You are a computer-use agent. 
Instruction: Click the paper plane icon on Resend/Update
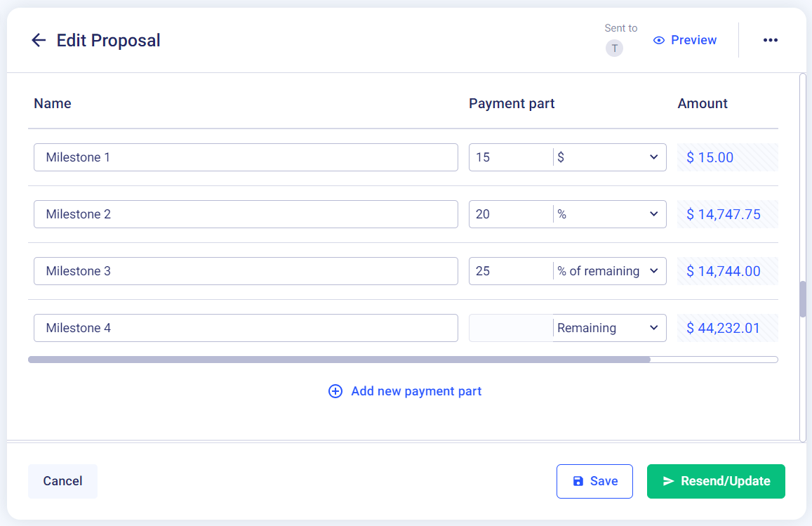(x=669, y=482)
